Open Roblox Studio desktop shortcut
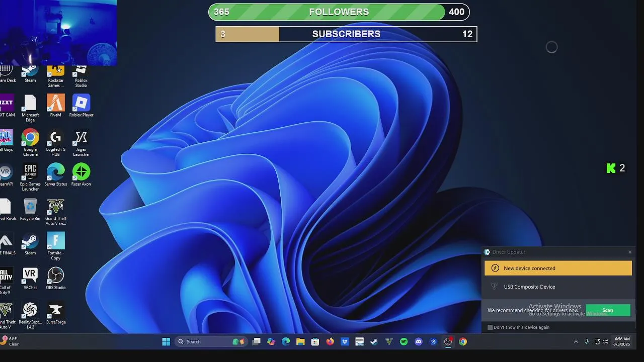Screen dimensions: 644x362 [81, 76]
